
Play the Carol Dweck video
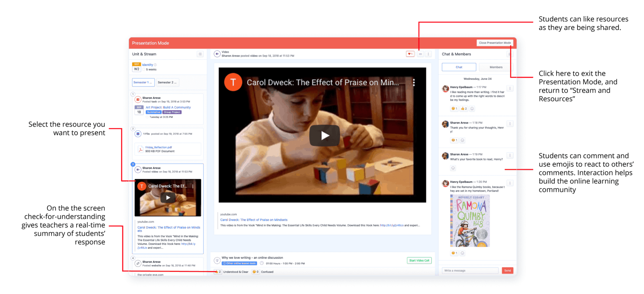325,135
